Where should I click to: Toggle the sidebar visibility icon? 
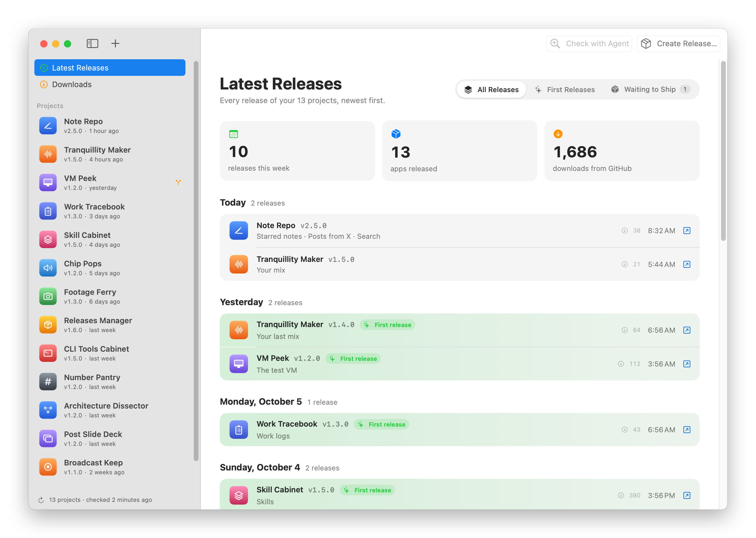point(92,43)
